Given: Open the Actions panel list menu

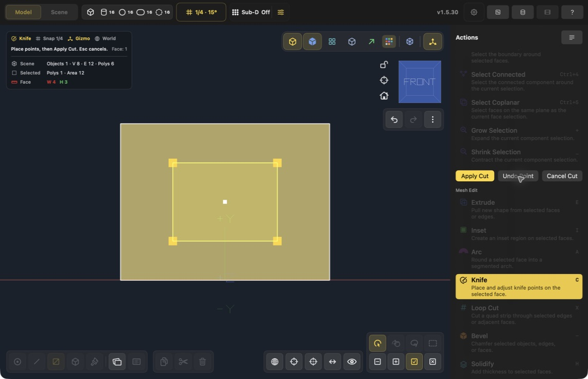Looking at the screenshot, I should (572, 37).
